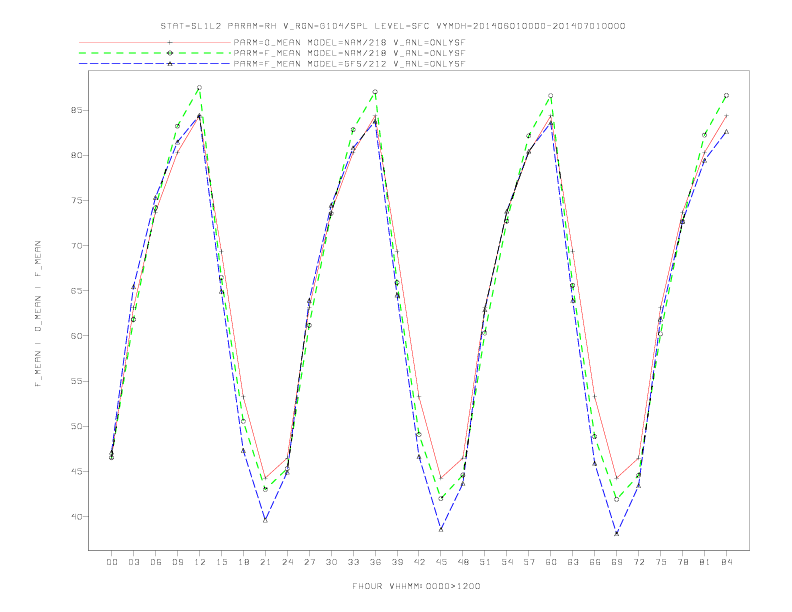
Task: Click x-axis forecast hour 84 label
Action: [727, 562]
